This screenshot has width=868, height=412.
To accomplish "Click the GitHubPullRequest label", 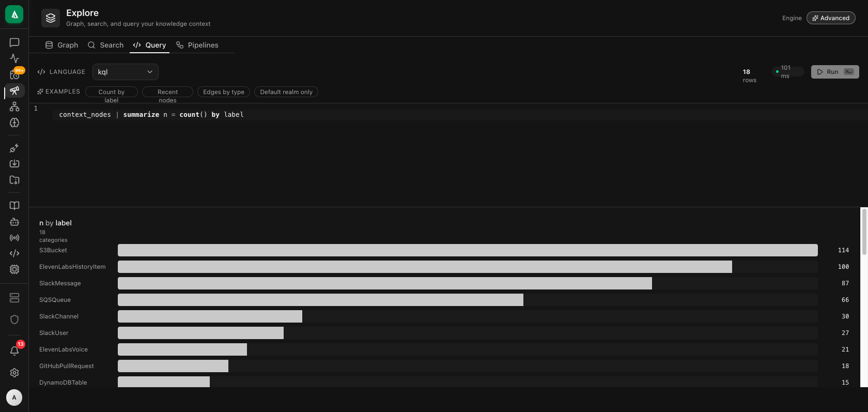I will coord(67,366).
